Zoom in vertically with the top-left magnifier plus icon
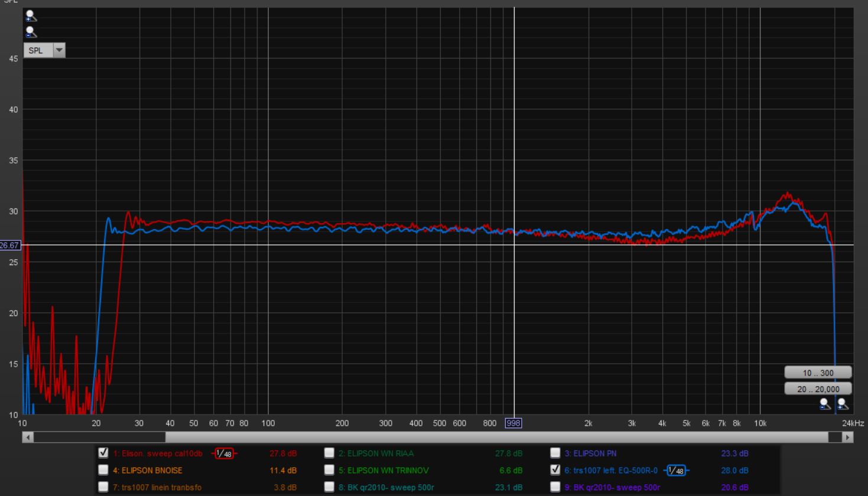This screenshot has height=496, width=868. [x=31, y=16]
